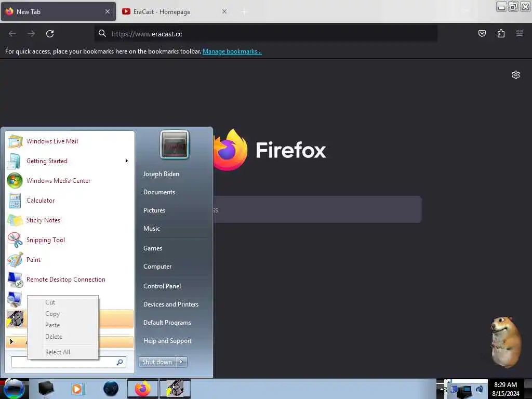This screenshot has width=532, height=399.
Task: Click the Windows Media Center icon
Action: pos(15,180)
